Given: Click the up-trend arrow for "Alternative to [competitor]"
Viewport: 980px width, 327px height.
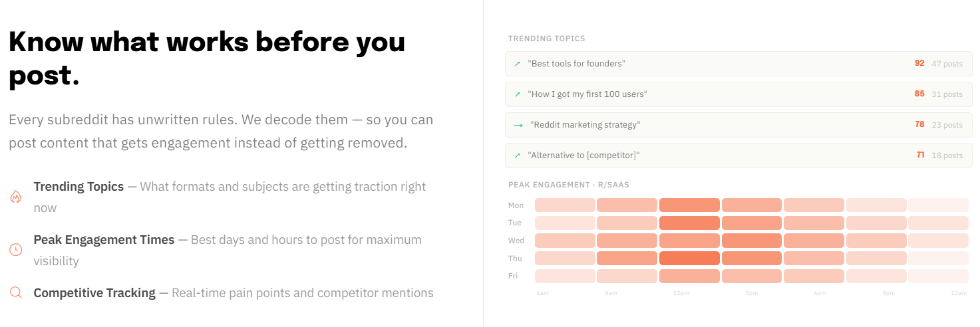Looking at the screenshot, I should tap(518, 156).
